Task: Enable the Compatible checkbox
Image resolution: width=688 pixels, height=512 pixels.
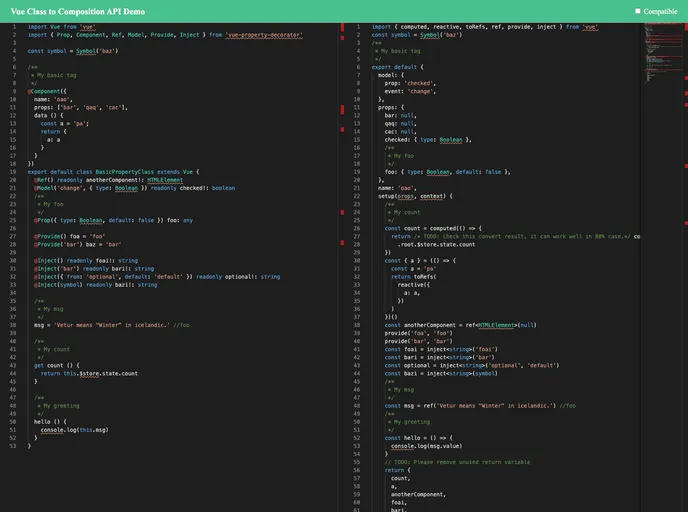Action: (638, 11)
